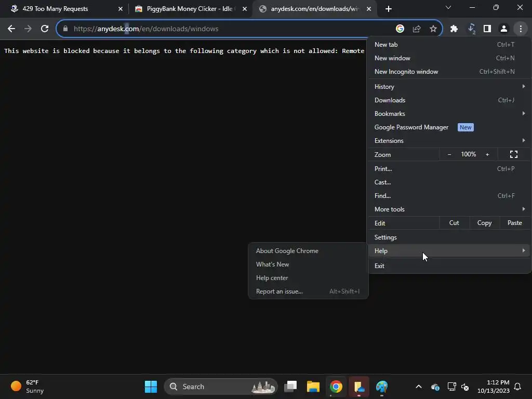Select Find... from the menu

[x=449, y=196]
